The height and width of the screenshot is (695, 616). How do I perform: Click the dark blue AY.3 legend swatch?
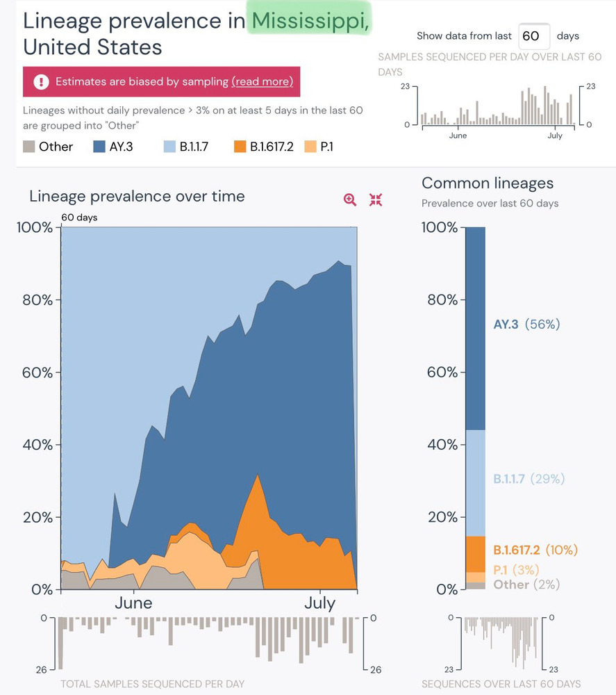(99, 147)
